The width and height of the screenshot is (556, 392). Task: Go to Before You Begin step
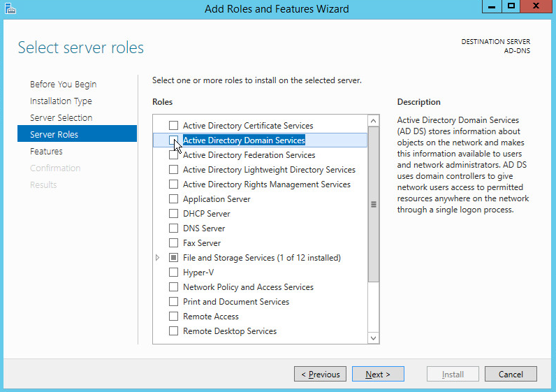pos(63,85)
